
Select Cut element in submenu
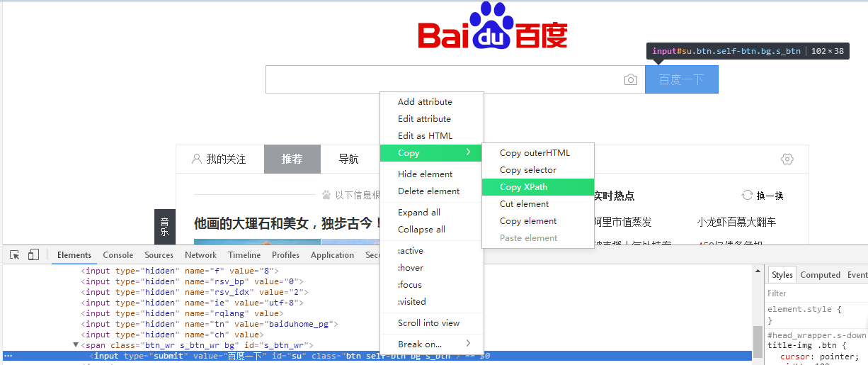(x=538, y=204)
